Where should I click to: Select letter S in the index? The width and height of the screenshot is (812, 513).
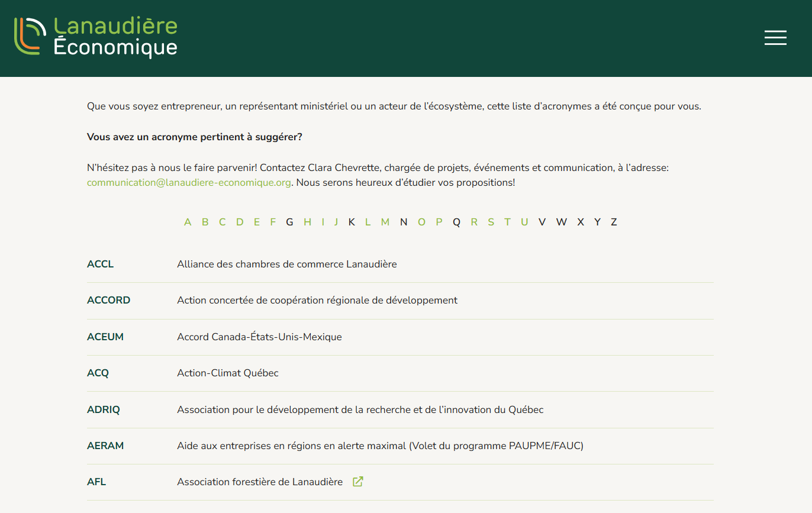[491, 222]
